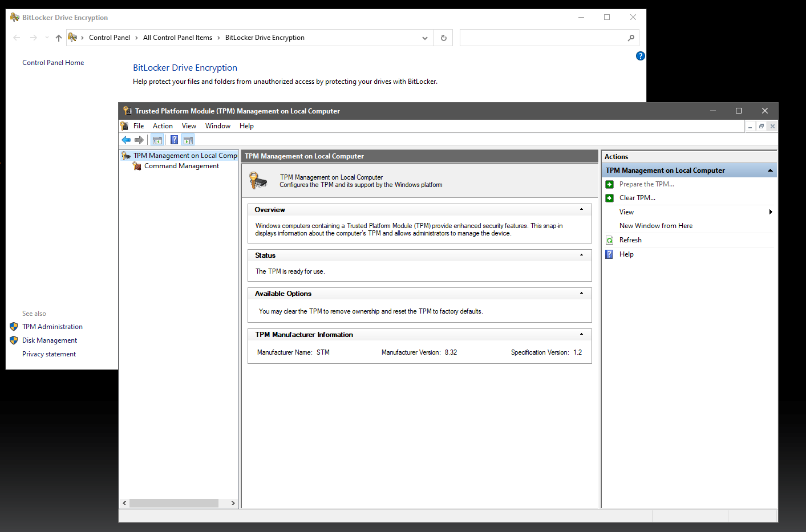Select BitLocker Drive Encryption in the breadcrumb
The height and width of the screenshot is (532, 806).
pos(265,38)
